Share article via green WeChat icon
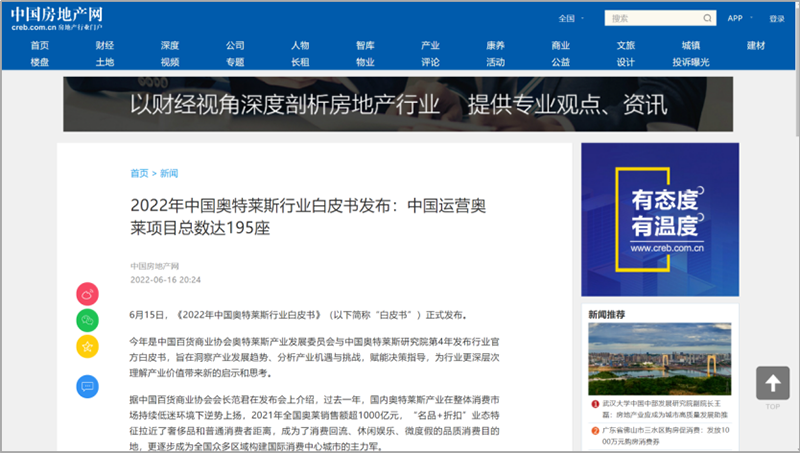 [88, 320]
